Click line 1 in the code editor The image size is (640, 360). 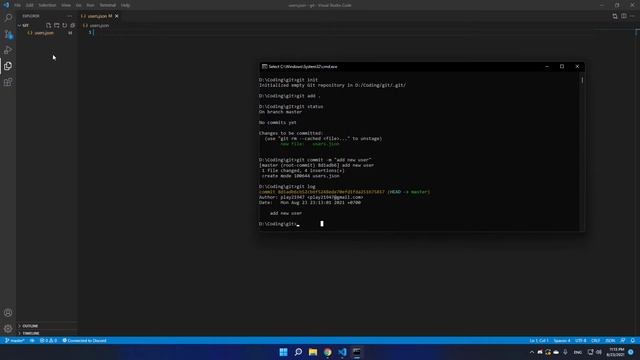[359, 33]
